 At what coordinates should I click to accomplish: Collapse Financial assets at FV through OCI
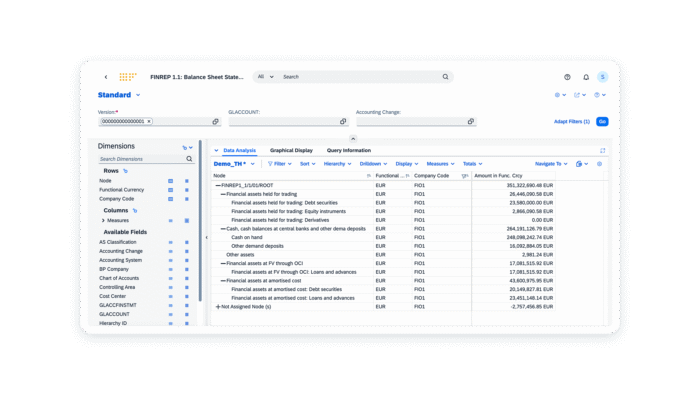point(223,263)
